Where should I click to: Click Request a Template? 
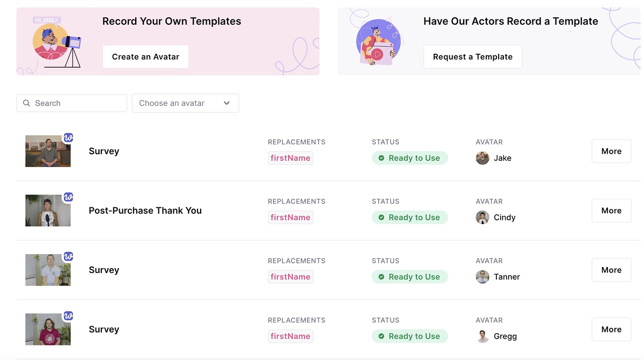[472, 56]
